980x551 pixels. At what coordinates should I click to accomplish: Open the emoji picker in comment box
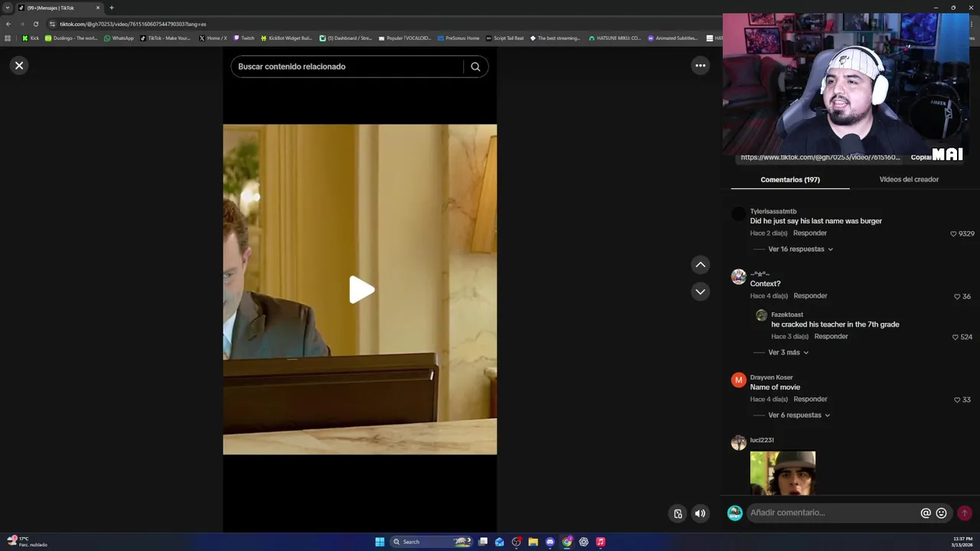[x=942, y=513]
